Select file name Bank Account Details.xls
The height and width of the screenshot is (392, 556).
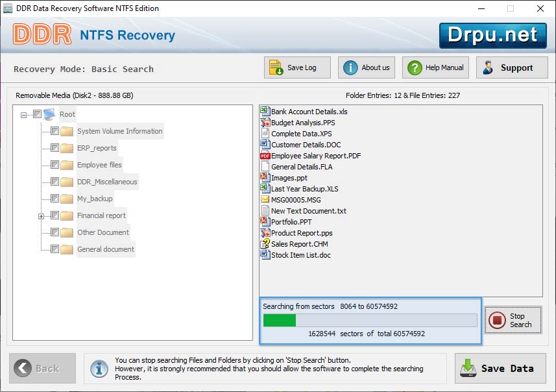(x=309, y=112)
